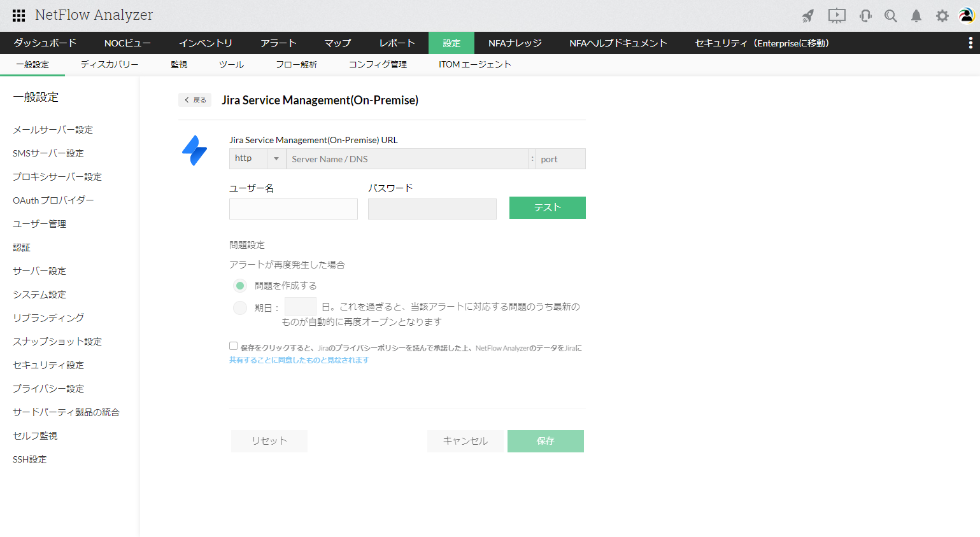Switch to the 一般設定 sub-tab
Image resolution: width=980 pixels, height=537 pixels.
pyautogui.click(x=32, y=65)
